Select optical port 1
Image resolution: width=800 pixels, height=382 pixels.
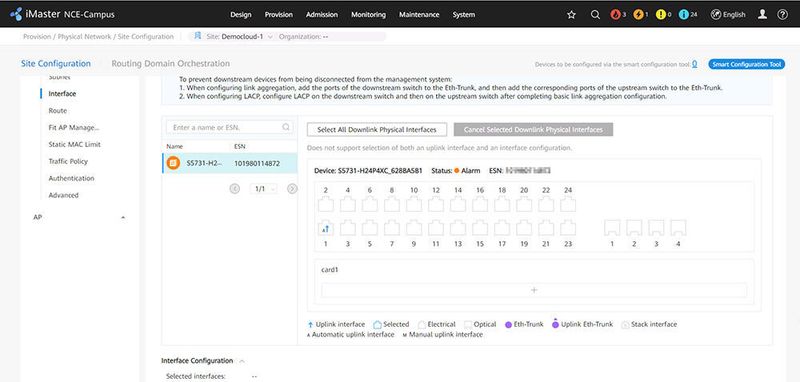(612, 228)
